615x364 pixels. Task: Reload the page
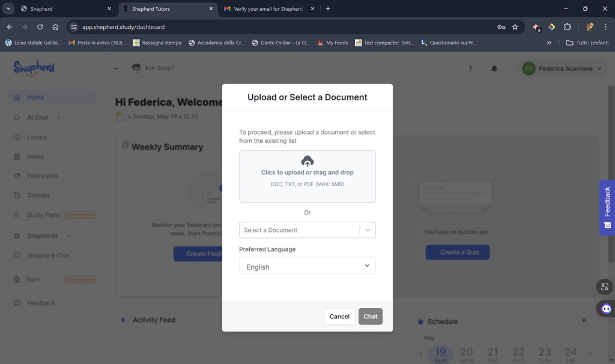40,27
